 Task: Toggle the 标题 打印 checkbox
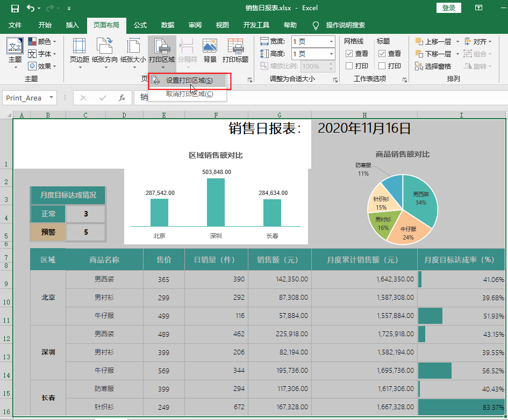tap(382, 66)
